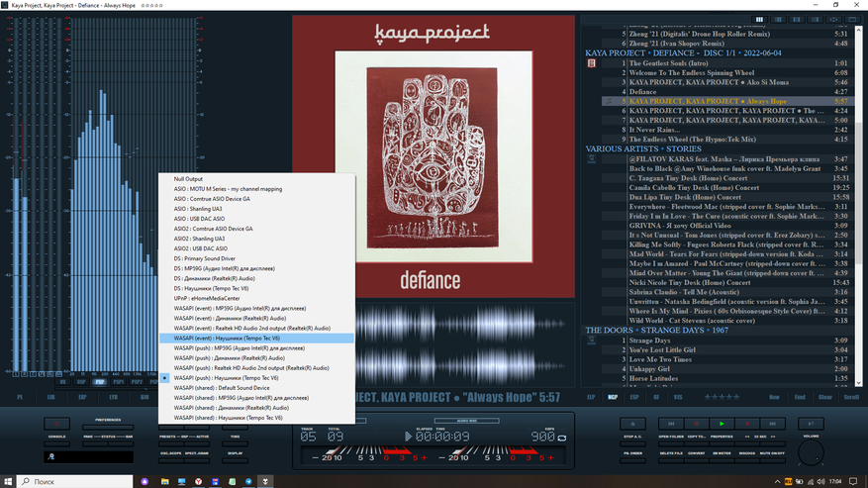868x488 pixels.
Task: Choose WASAPI (shared) : Default Sound Device
Action: tap(256, 388)
